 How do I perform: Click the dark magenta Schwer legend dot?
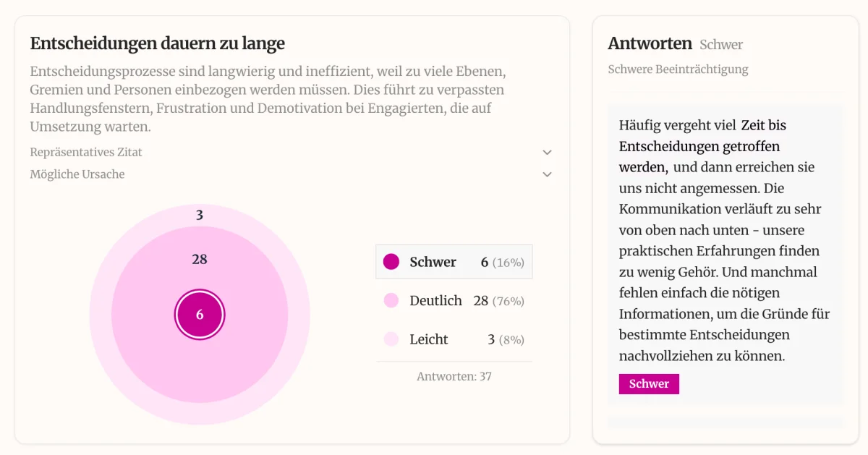pyautogui.click(x=391, y=262)
